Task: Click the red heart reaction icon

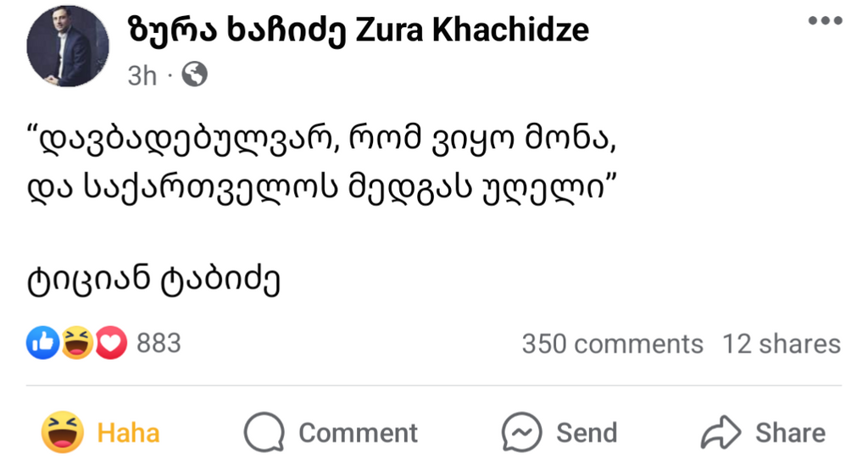Action: tap(110, 343)
